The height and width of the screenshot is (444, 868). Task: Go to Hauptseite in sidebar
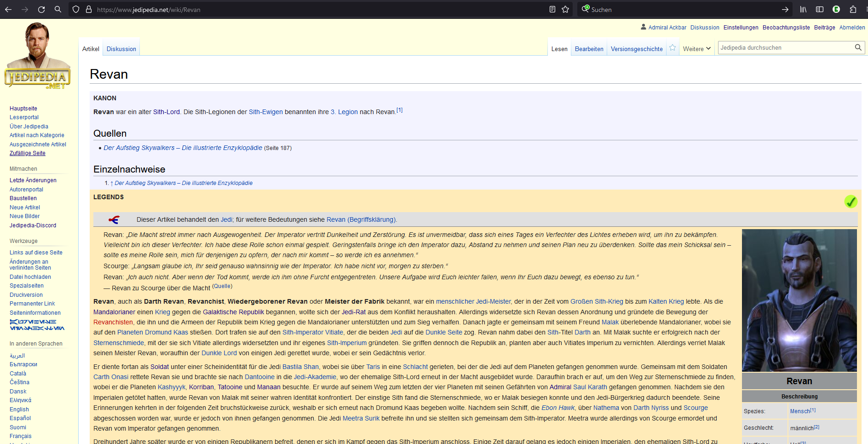coord(23,109)
